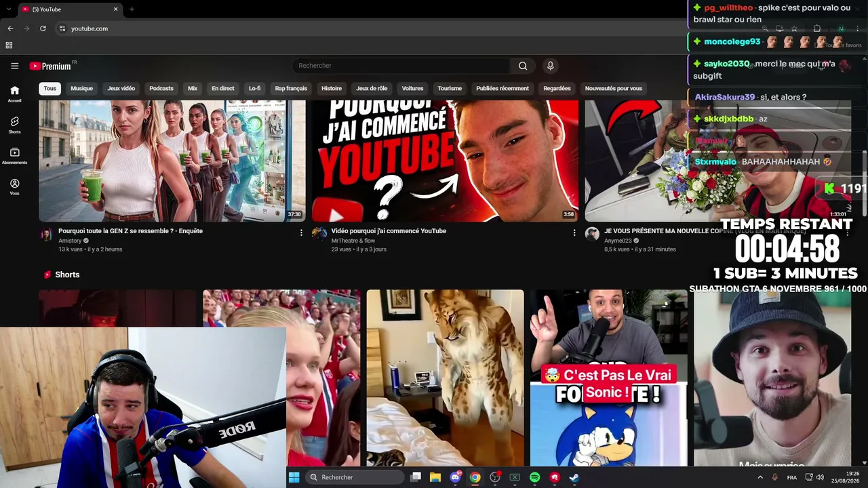
Task: Open Discord from the taskbar
Action: point(455,477)
